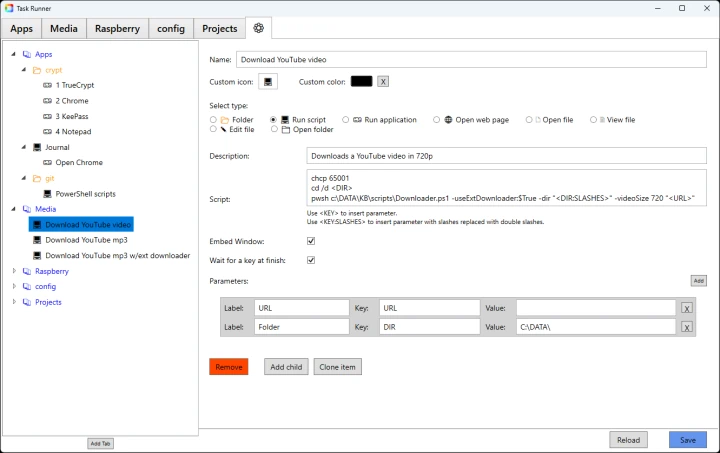This screenshot has width=720, height=453.
Task: Select the Open web page radio button
Action: click(436, 119)
